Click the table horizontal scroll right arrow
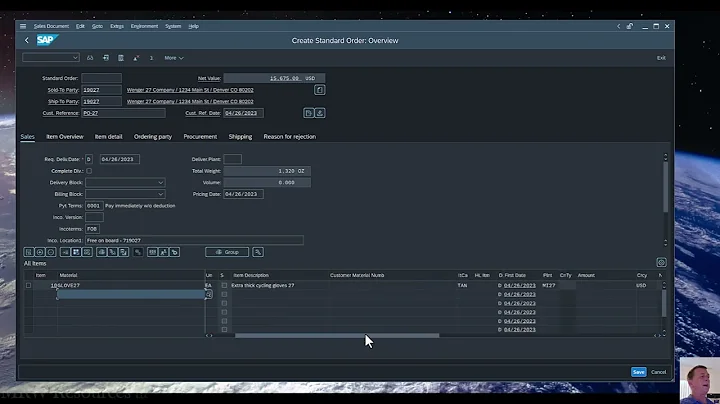 pos(658,336)
